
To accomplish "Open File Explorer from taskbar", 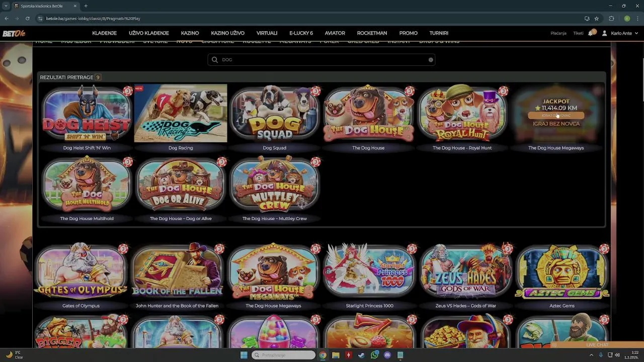I will coord(336,355).
